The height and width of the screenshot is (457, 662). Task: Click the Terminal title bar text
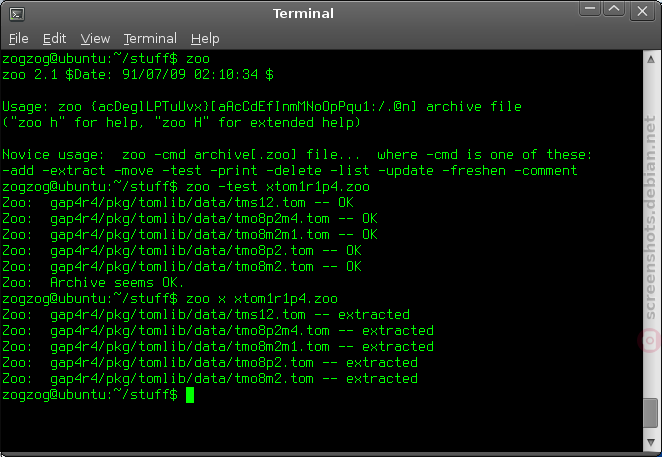(303, 14)
